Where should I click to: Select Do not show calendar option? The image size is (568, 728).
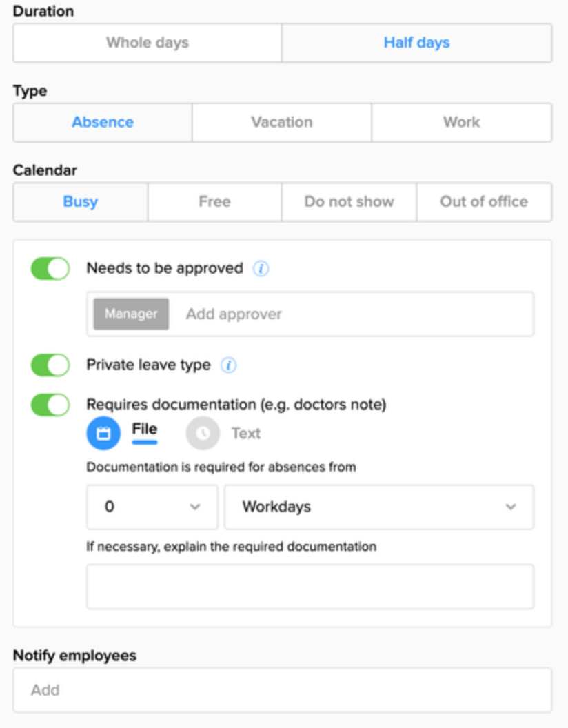pyautogui.click(x=349, y=202)
